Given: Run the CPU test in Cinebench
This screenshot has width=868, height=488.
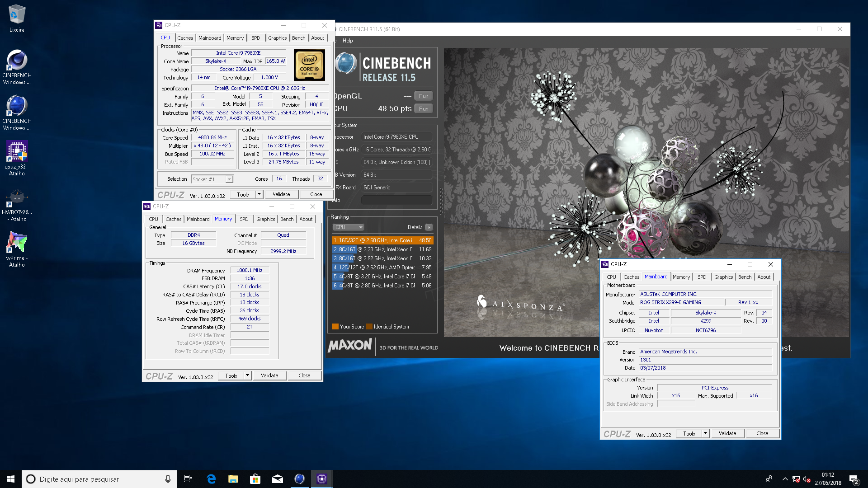Looking at the screenshot, I should click(424, 109).
